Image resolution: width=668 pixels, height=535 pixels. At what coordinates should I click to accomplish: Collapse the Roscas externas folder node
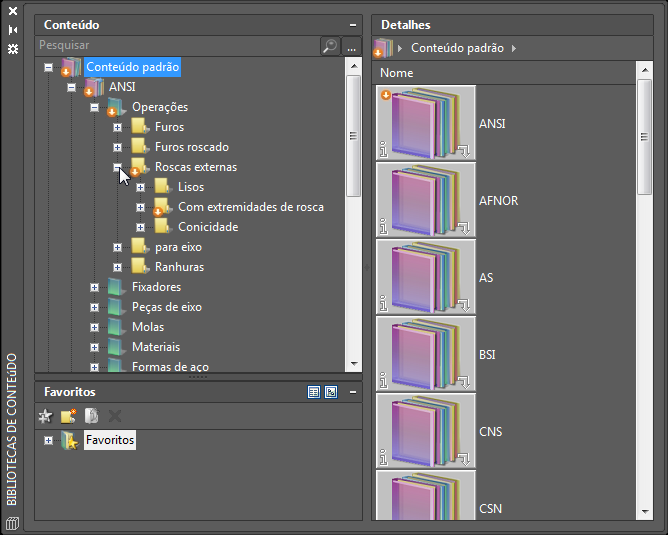point(118,167)
